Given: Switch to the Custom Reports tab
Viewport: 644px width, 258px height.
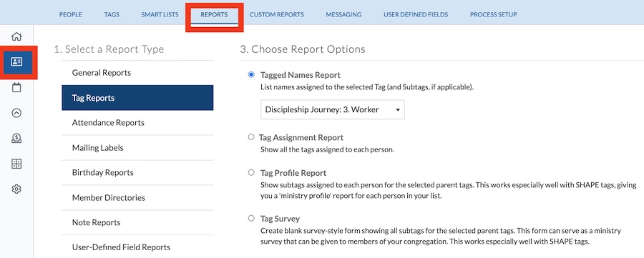Looking at the screenshot, I should 277,14.
